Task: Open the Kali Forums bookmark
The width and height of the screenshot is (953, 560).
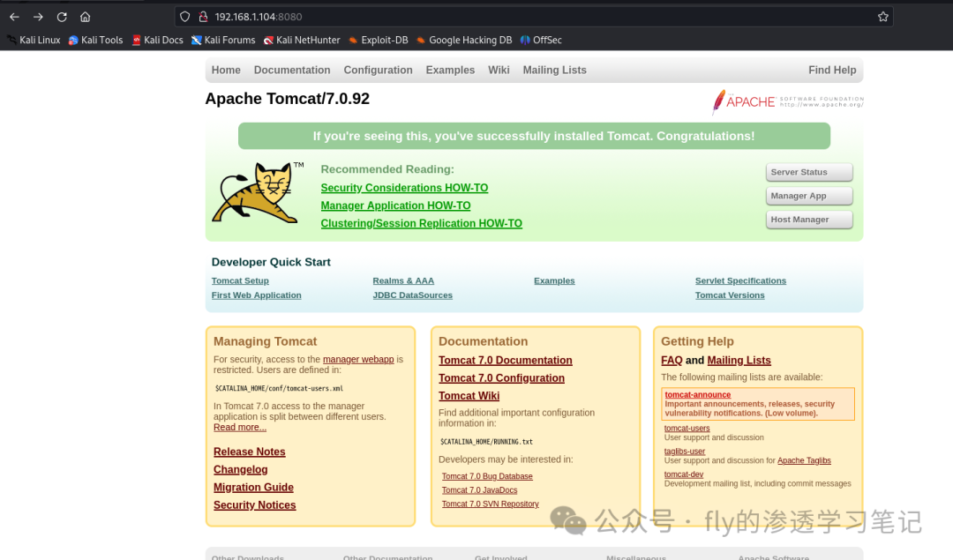Action: (x=223, y=40)
